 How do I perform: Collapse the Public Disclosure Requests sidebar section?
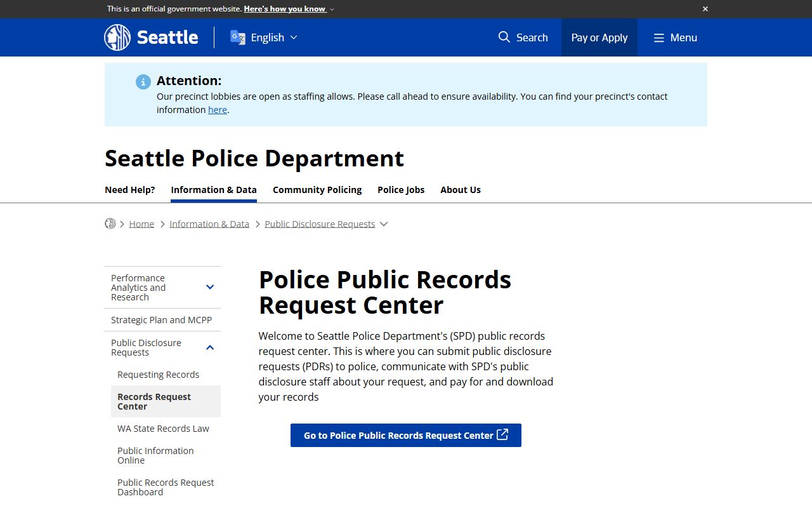coord(210,347)
